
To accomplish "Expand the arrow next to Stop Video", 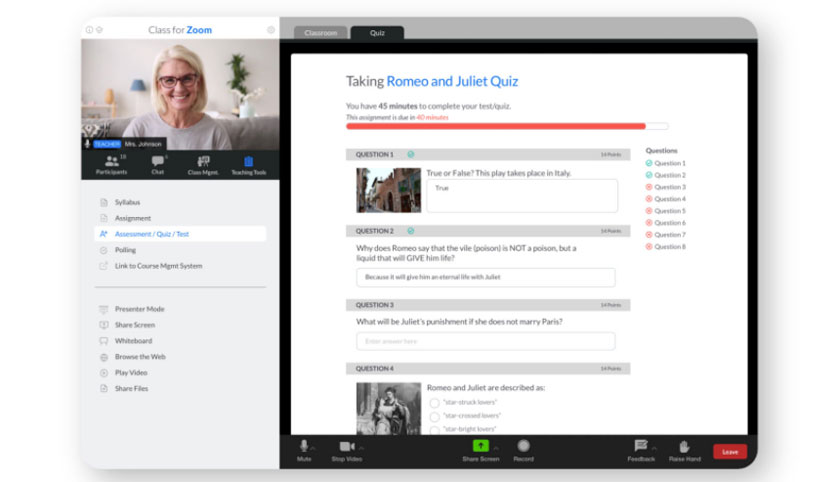I will coord(362,448).
